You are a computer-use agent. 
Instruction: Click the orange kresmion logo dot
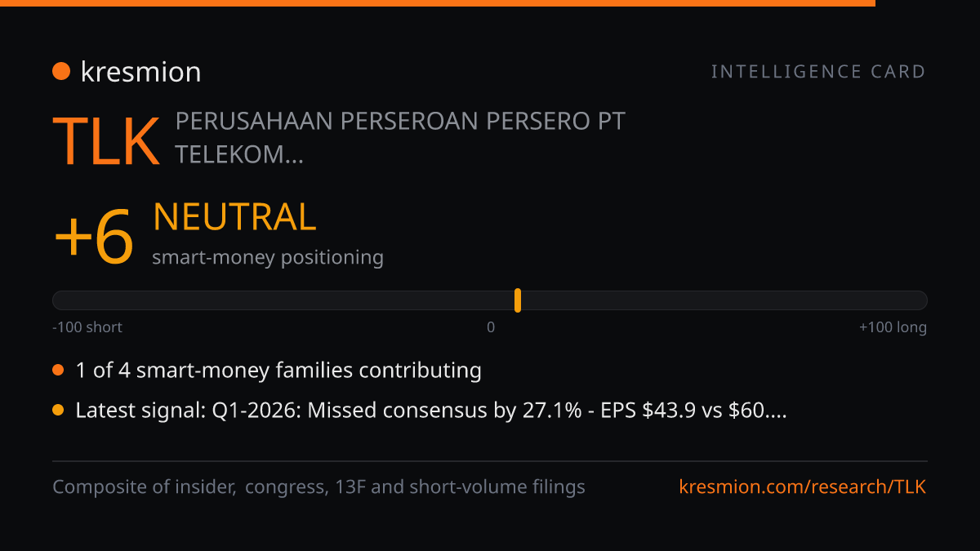(x=61, y=72)
